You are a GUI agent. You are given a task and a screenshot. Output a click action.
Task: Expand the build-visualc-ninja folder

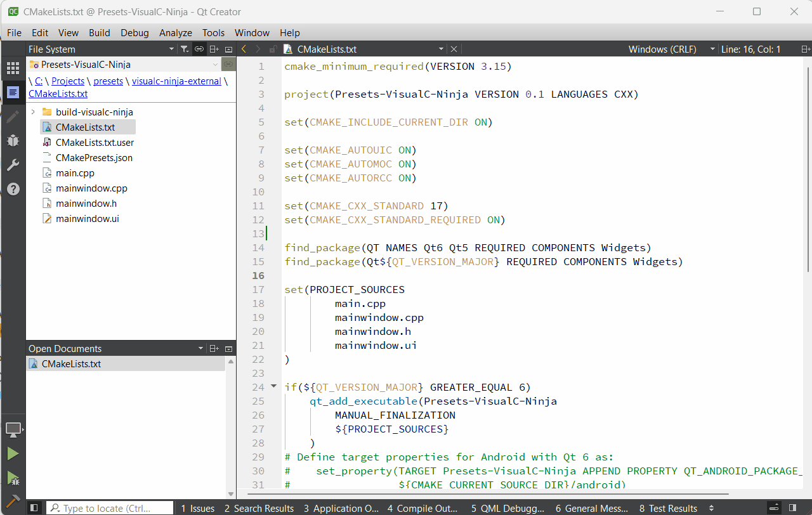coord(33,112)
